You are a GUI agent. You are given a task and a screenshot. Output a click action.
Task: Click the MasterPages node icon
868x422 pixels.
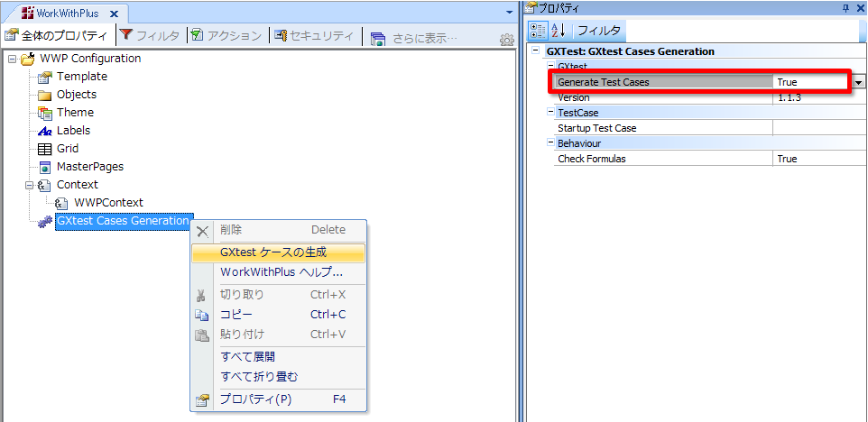pyautogui.click(x=45, y=167)
